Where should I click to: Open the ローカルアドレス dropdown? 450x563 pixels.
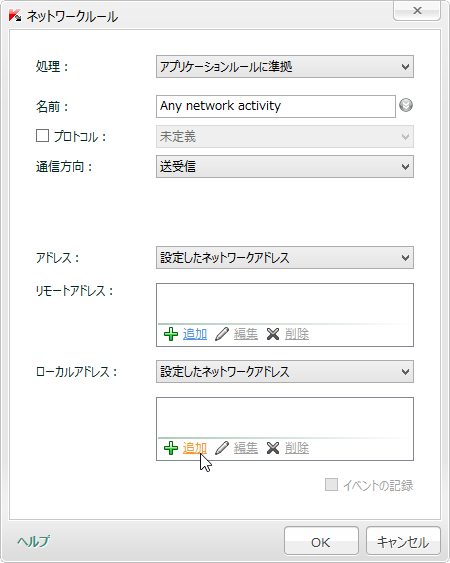285,371
